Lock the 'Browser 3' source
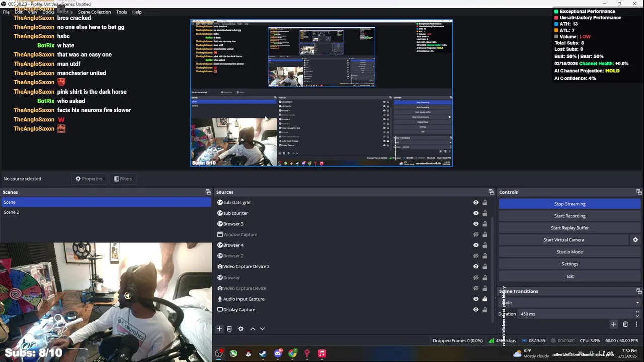644x362 pixels. pos(485,224)
